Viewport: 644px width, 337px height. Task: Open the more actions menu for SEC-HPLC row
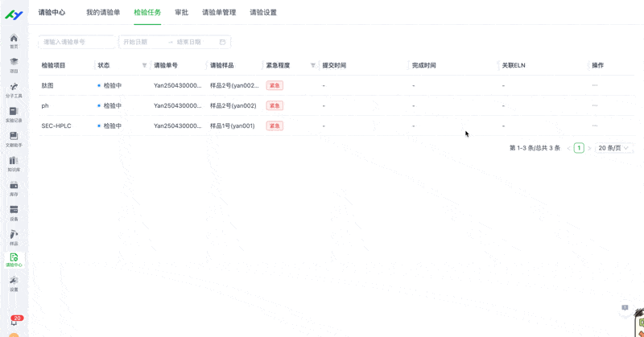pyautogui.click(x=595, y=125)
